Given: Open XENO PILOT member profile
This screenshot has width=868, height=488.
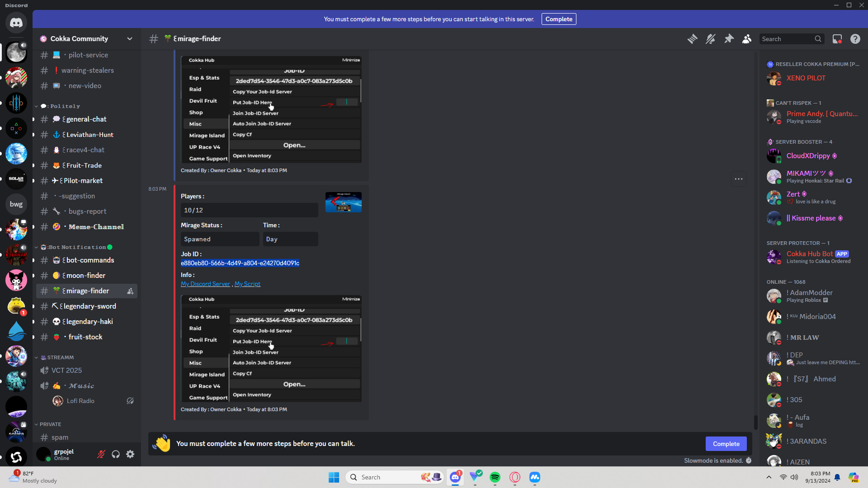Looking at the screenshot, I should tap(814, 78).
